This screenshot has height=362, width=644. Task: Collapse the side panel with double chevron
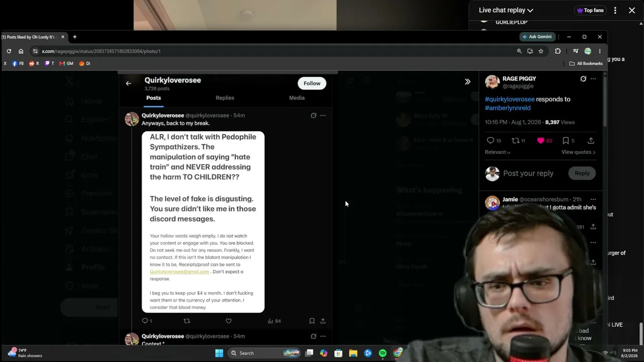pyautogui.click(x=467, y=81)
